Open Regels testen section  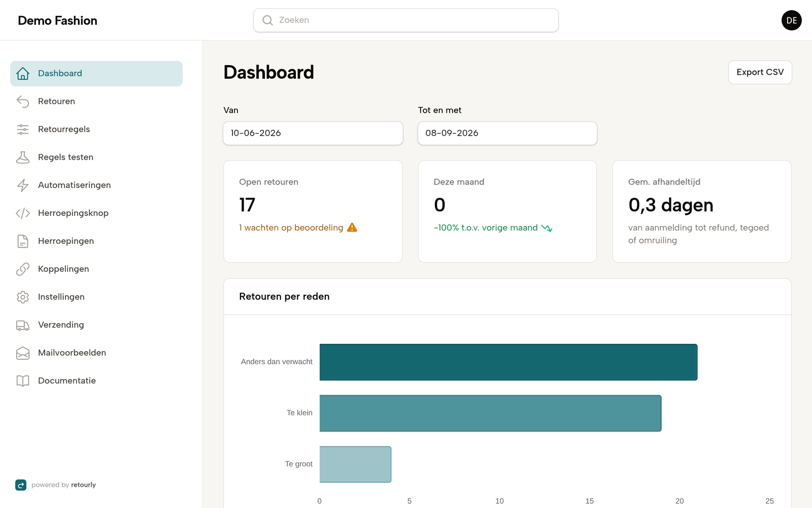96,157
